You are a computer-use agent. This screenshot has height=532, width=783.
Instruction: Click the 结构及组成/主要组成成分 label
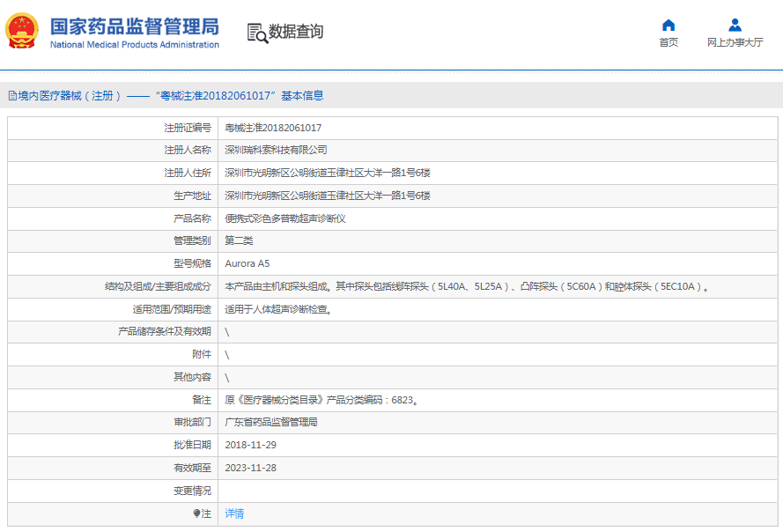158,287
